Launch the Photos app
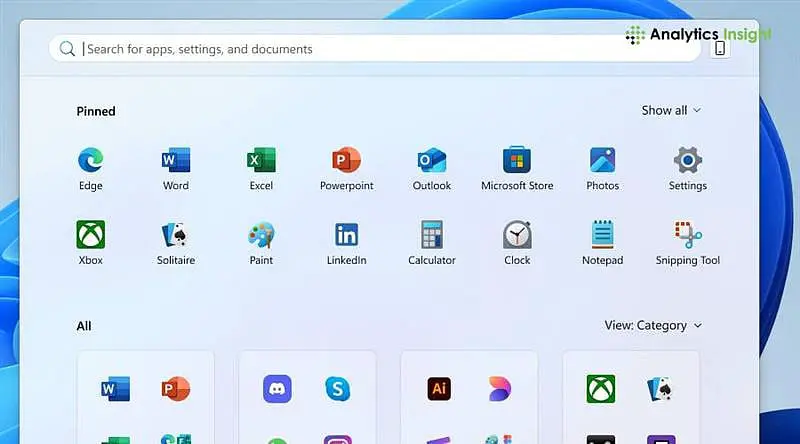 (x=602, y=160)
